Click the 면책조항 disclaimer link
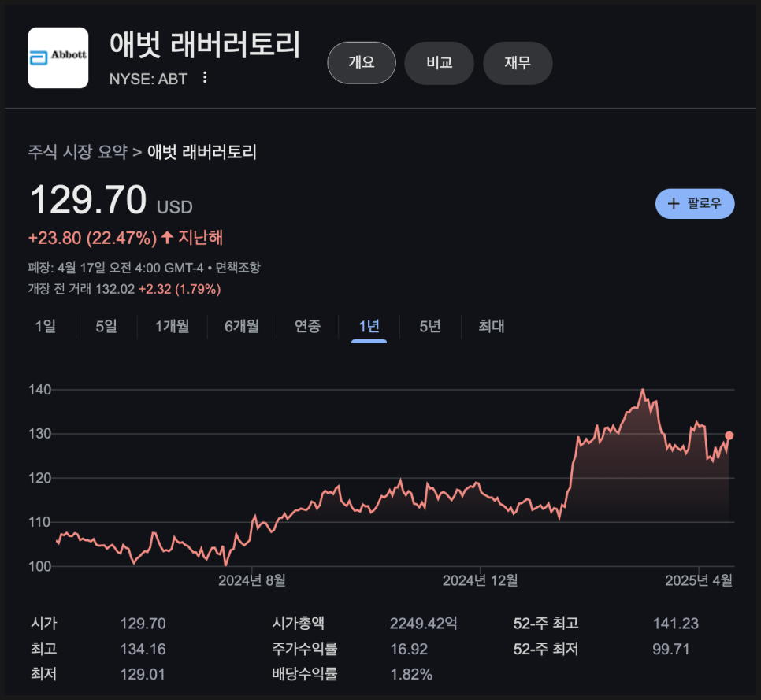 click(238, 268)
